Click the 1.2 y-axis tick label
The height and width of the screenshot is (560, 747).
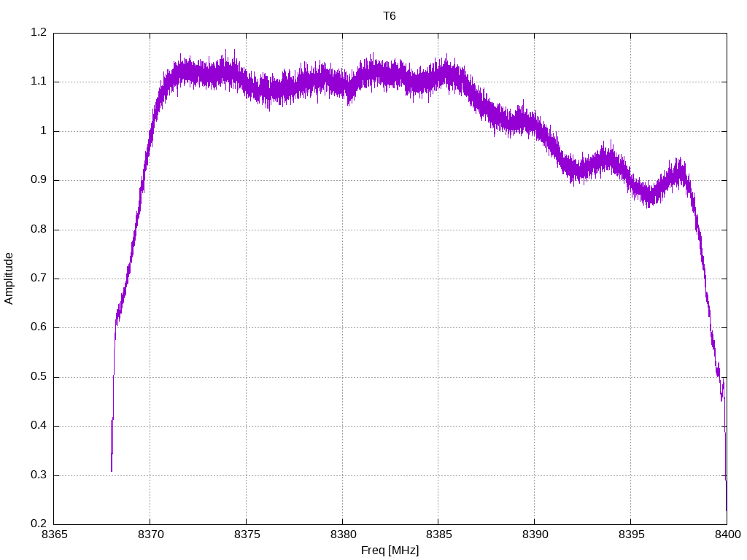point(39,32)
